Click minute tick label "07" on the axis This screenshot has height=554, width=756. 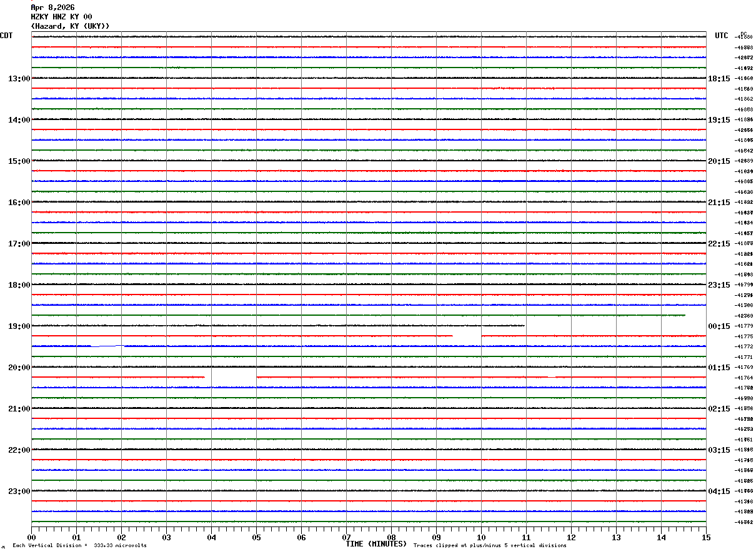tap(346, 537)
